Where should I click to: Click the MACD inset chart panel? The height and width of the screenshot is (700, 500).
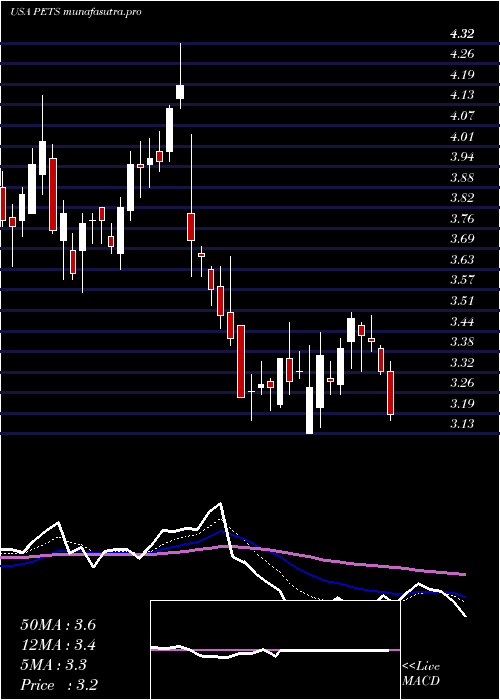tap(275, 650)
